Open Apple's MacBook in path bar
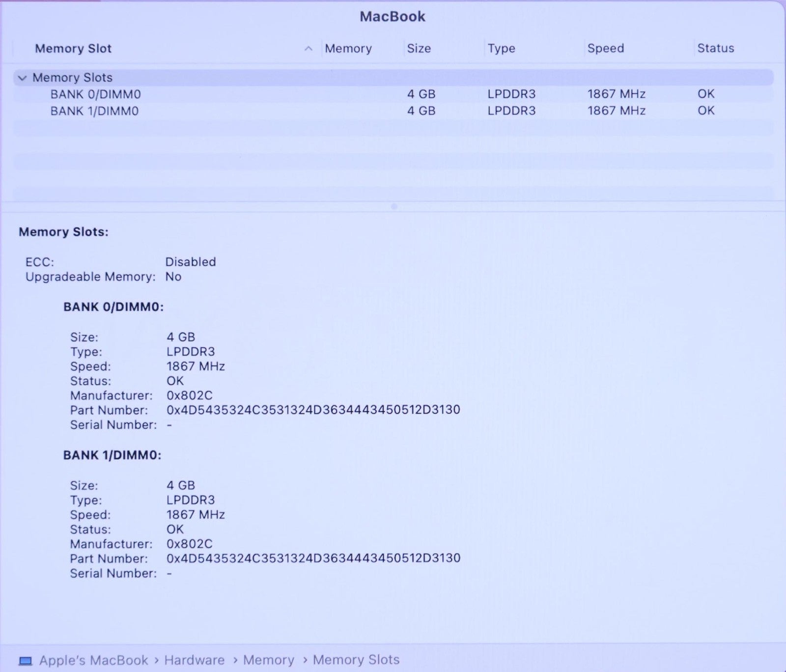786x672 pixels. [93, 660]
